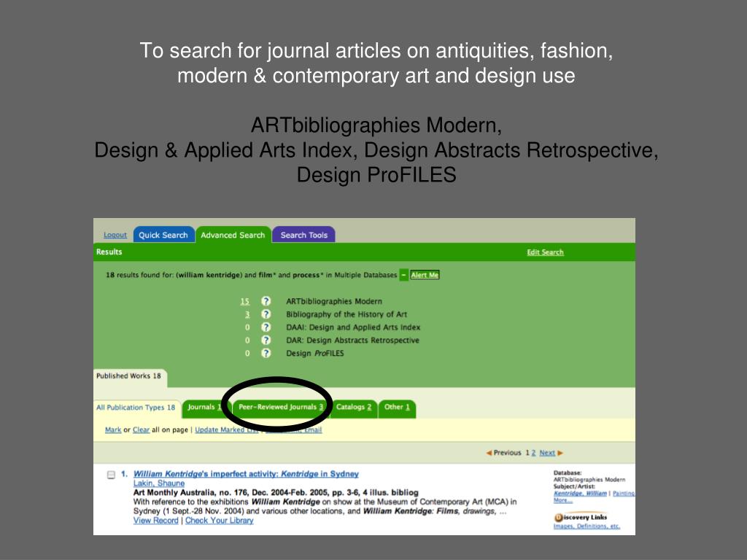Image resolution: width=747 pixels, height=560 pixels.
Task: Click the Discovery Links D icon
Action: (558, 518)
